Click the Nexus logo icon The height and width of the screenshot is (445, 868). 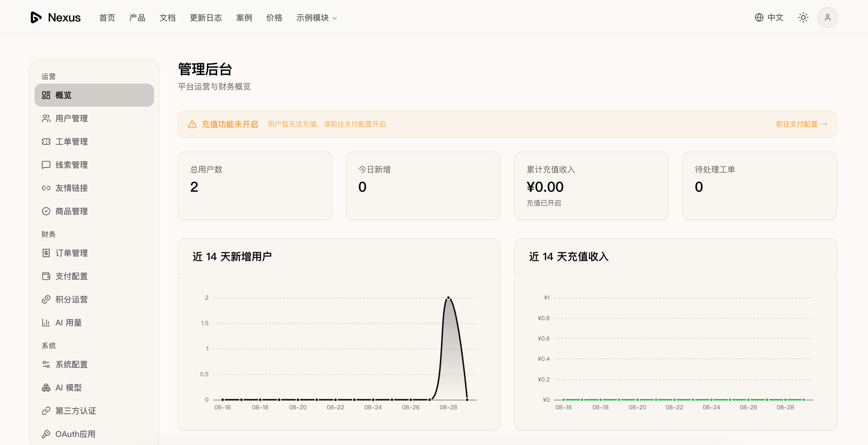click(x=36, y=17)
